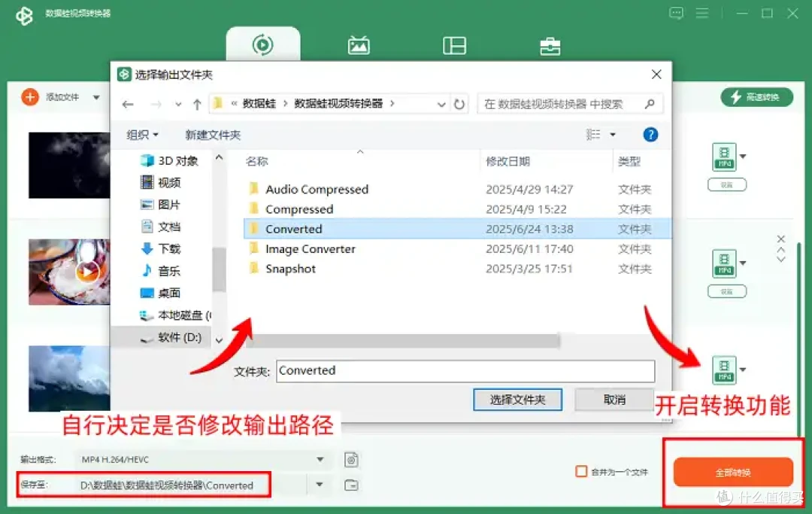Refresh the folder listing

459,104
